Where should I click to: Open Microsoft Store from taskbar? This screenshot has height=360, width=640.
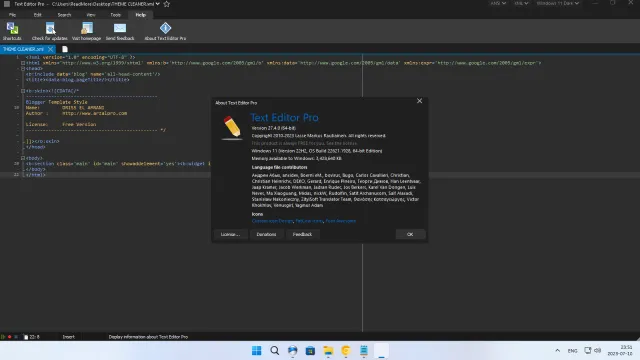coord(310,351)
